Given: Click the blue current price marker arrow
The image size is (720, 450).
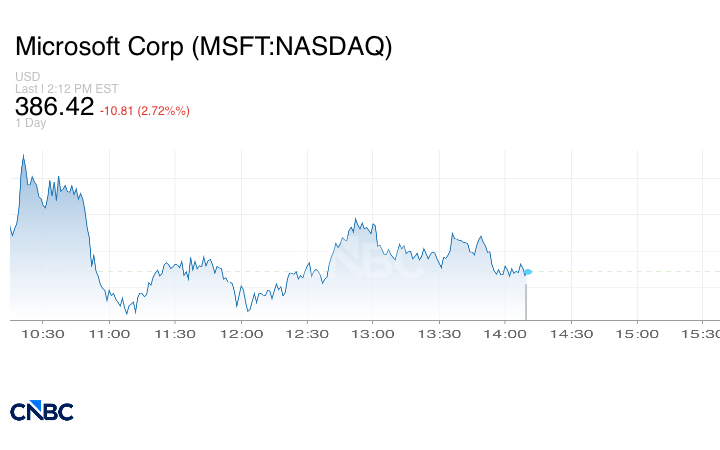Looking at the screenshot, I should coord(528,271).
